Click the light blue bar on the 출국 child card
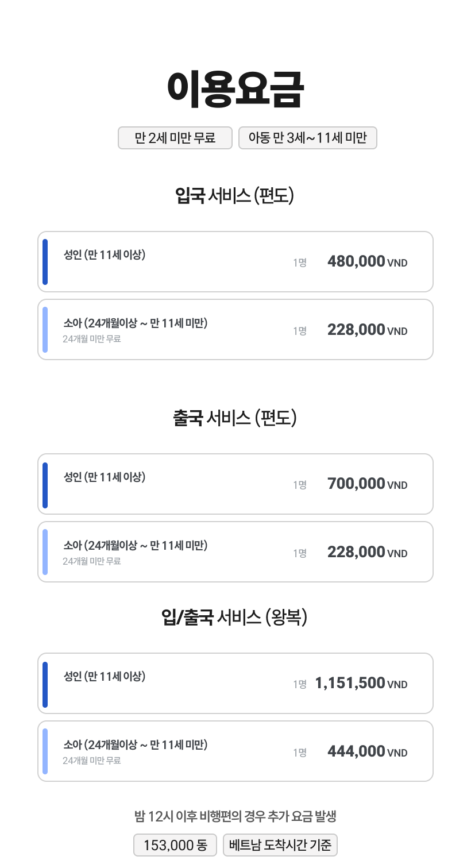This screenshot has width=471, height=868. pos(45,552)
